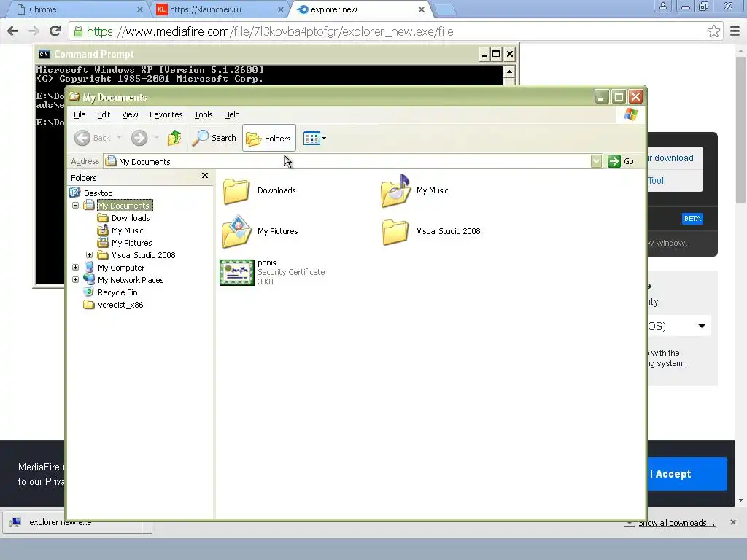
Task: Select the security certificate file icon
Action: 237,273
